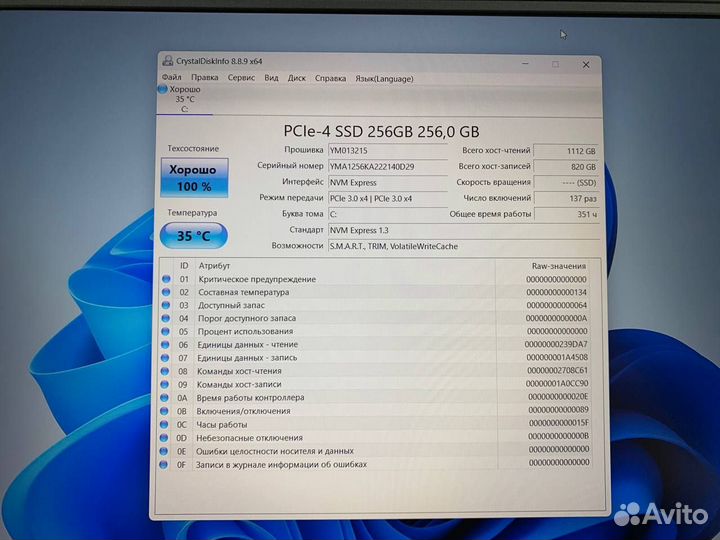The height and width of the screenshot is (540, 720).
Task: Click the status icon for row 02 Составная температура
Action: coord(166,292)
